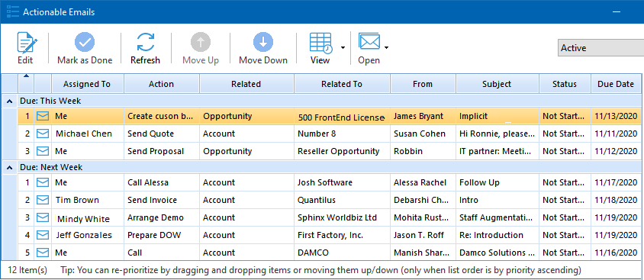Collapse the Due: Next Week group
The height and width of the screenshot is (280, 644).
pos(9,168)
